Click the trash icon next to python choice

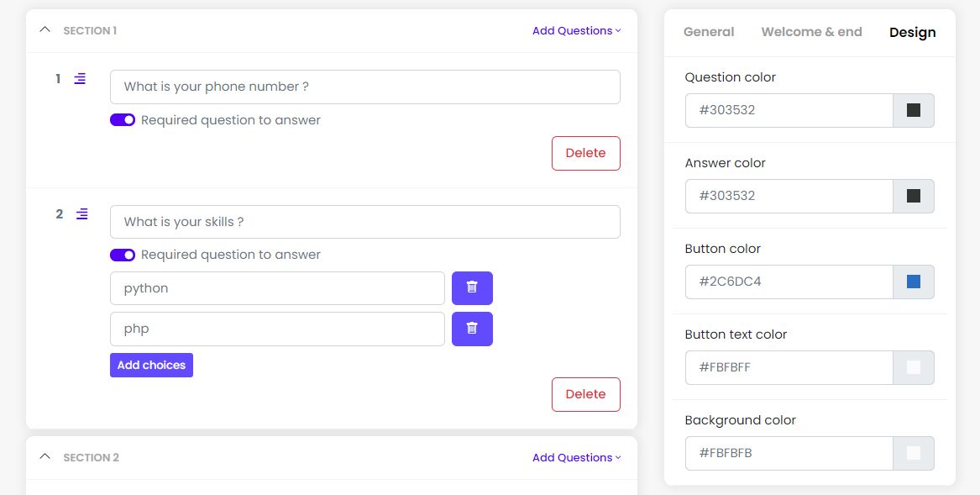472,287
